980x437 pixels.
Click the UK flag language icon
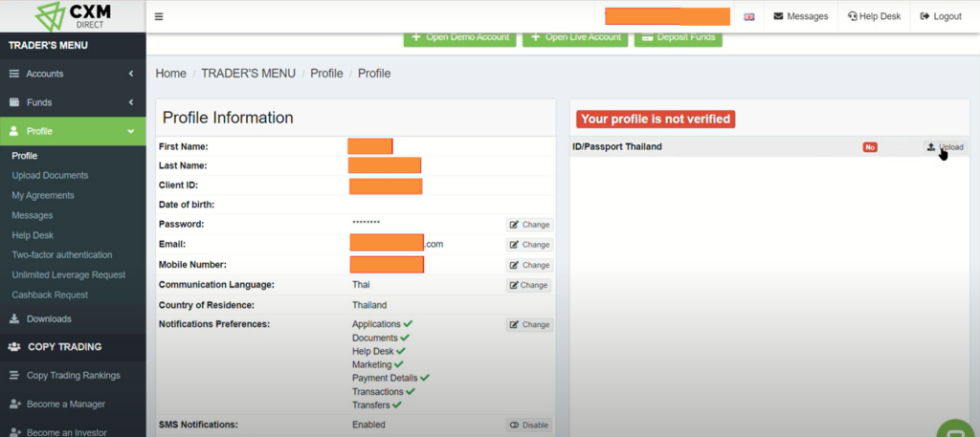(748, 17)
